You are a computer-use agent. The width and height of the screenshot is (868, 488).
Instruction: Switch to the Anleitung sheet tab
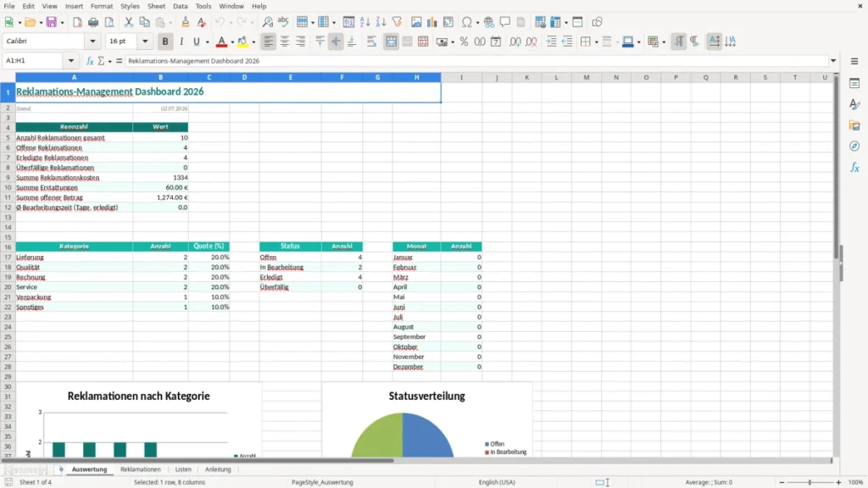[218, 469]
